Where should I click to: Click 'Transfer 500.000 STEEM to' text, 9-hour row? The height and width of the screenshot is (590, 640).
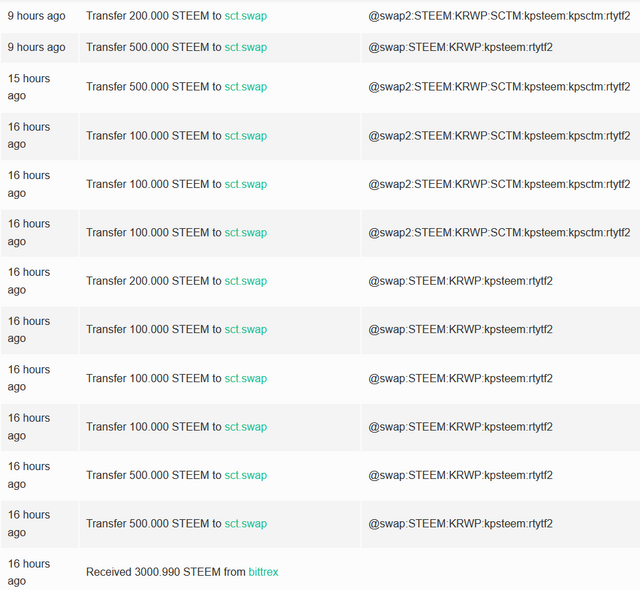pos(153,47)
